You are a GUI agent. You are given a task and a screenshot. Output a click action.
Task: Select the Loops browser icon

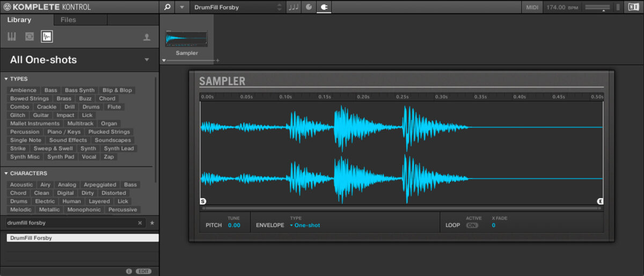30,37
